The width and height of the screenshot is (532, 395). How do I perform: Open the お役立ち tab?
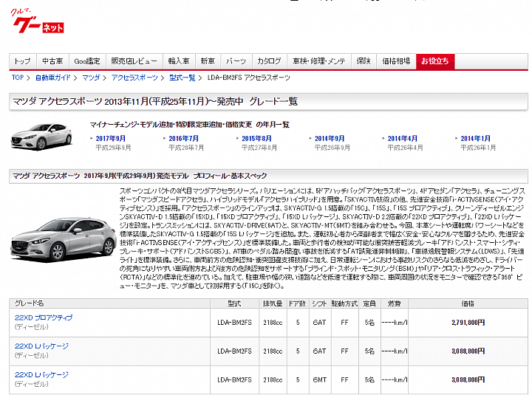(435, 61)
